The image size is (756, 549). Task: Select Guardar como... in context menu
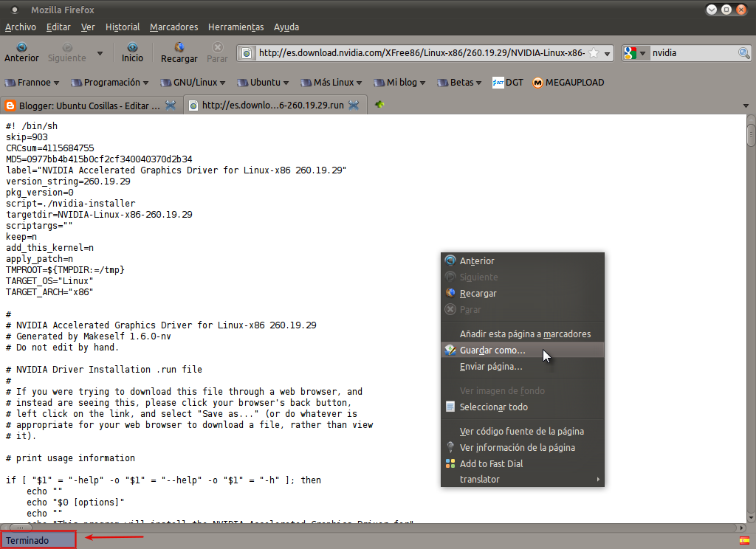(x=522, y=351)
